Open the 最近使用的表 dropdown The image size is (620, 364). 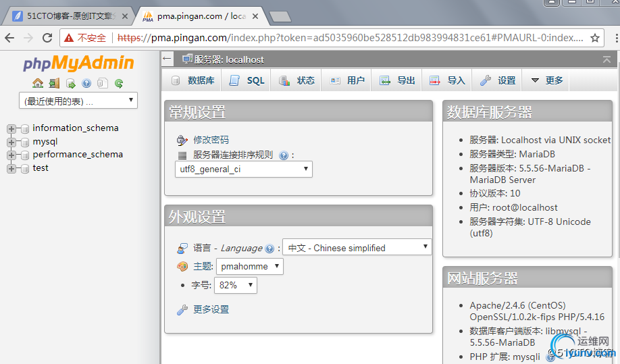point(78,101)
